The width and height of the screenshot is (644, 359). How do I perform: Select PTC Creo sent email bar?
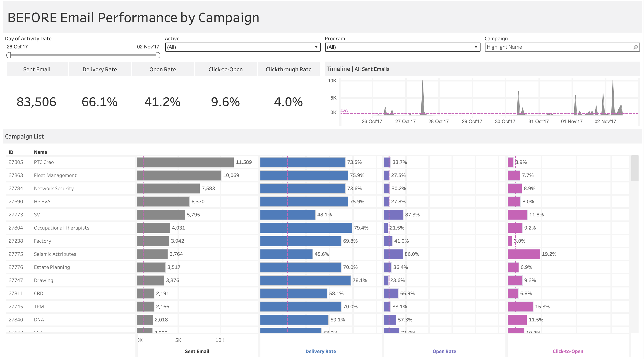point(185,162)
